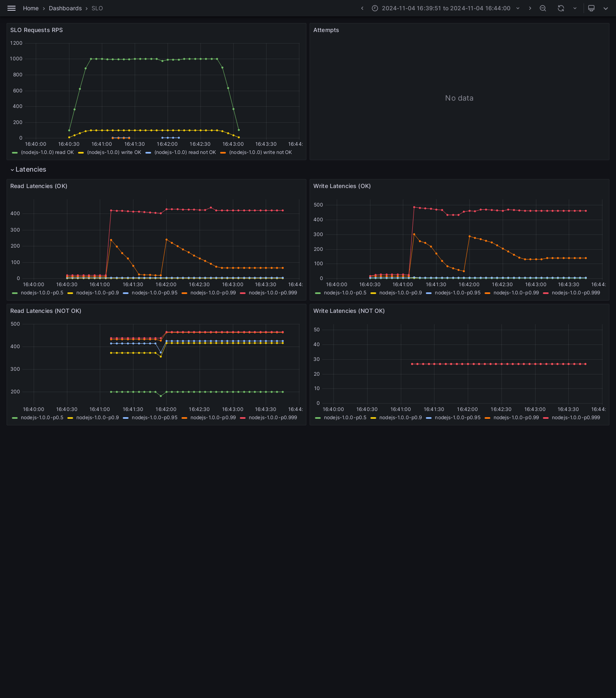Expand the top-right chevron menu
This screenshot has width=616, height=698.
click(x=606, y=8)
